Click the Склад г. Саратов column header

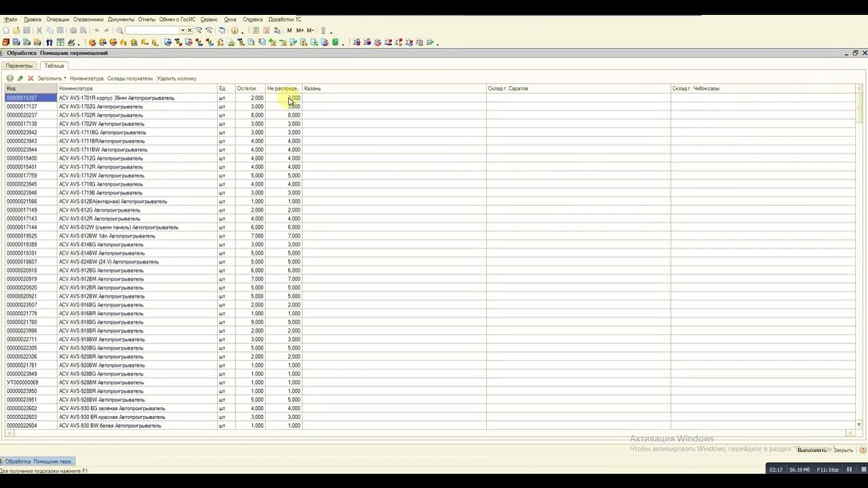click(578, 88)
